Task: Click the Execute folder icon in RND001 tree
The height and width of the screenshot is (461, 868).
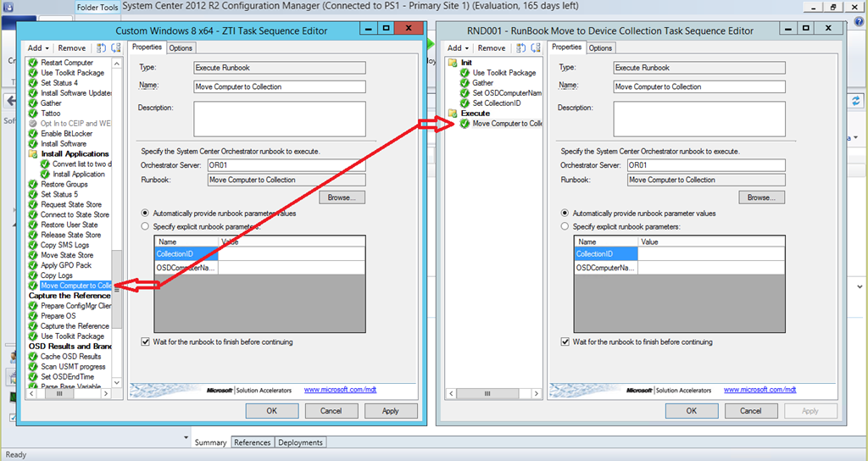Action: pos(453,114)
